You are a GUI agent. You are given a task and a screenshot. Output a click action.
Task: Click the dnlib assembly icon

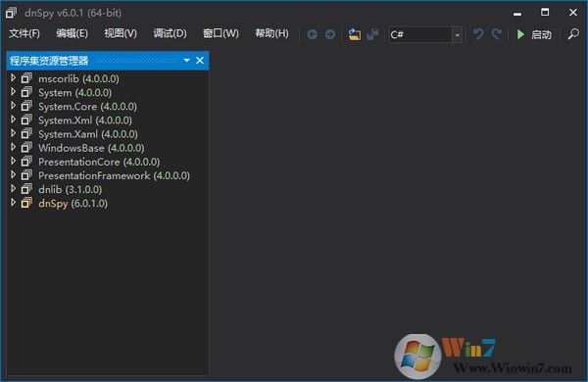tap(26, 189)
